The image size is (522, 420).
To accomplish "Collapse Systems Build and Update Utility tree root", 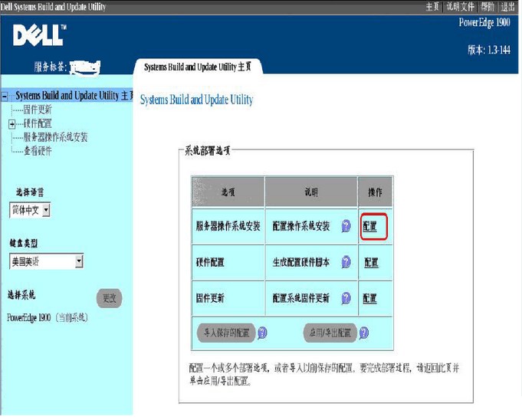I will (5, 97).
